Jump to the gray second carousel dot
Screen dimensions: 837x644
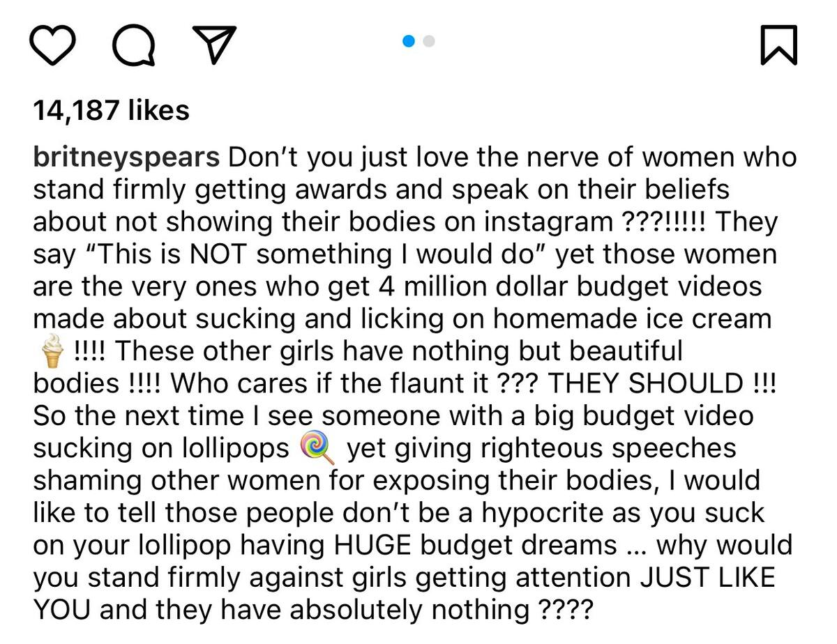(x=429, y=41)
